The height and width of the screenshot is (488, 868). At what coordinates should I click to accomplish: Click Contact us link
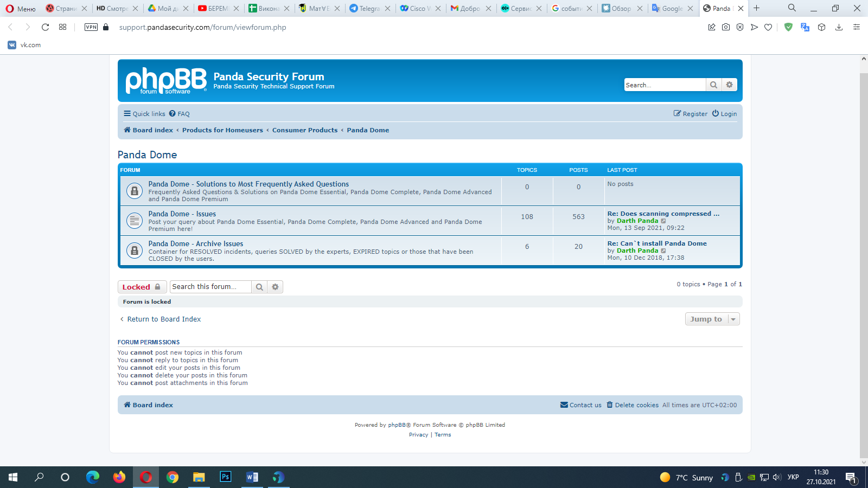[581, 405]
